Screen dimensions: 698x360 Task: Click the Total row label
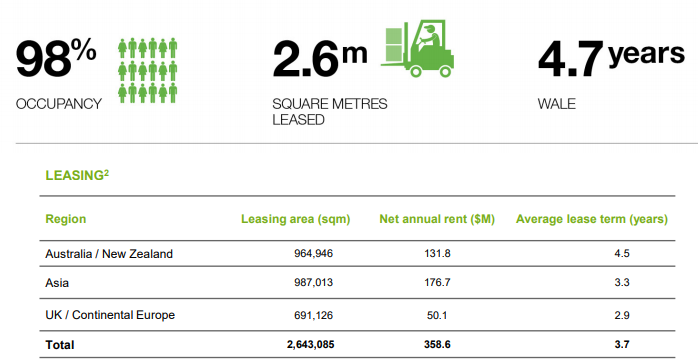pyautogui.click(x=60, y=345)
